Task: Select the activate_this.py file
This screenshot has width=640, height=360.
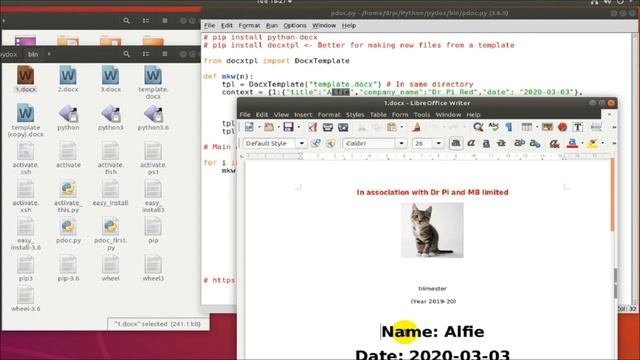Action: pos(68,197)
